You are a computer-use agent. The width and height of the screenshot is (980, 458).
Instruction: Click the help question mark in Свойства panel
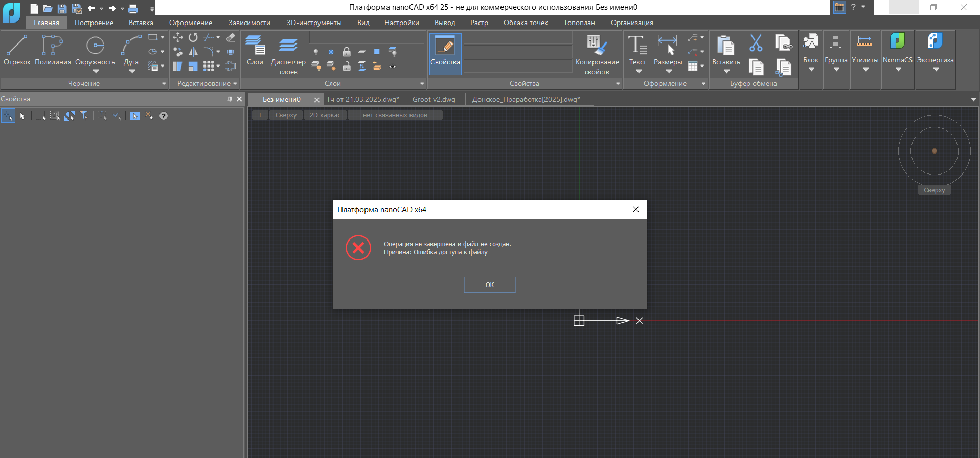coord(164,116)
